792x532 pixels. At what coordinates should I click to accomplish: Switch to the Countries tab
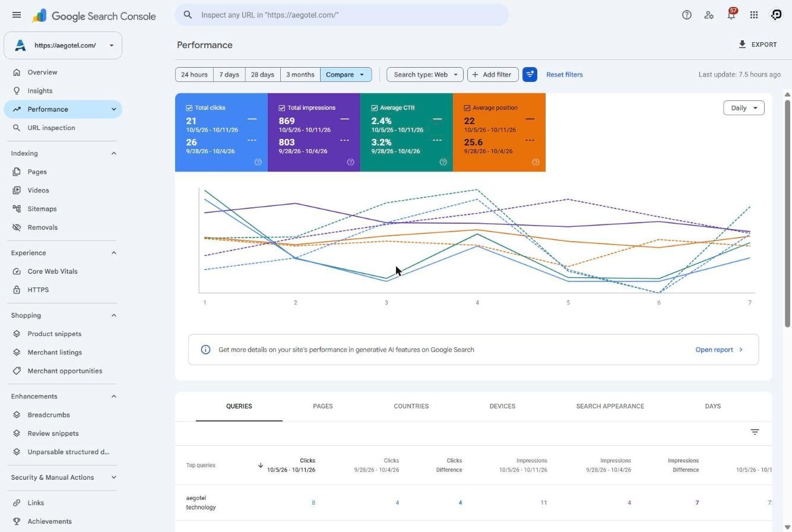coord(411,406)
